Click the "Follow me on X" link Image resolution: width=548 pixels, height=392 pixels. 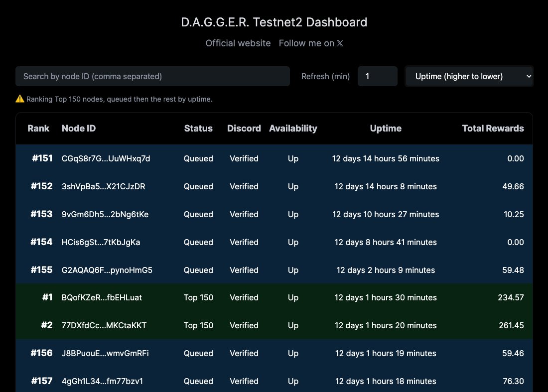310,43
